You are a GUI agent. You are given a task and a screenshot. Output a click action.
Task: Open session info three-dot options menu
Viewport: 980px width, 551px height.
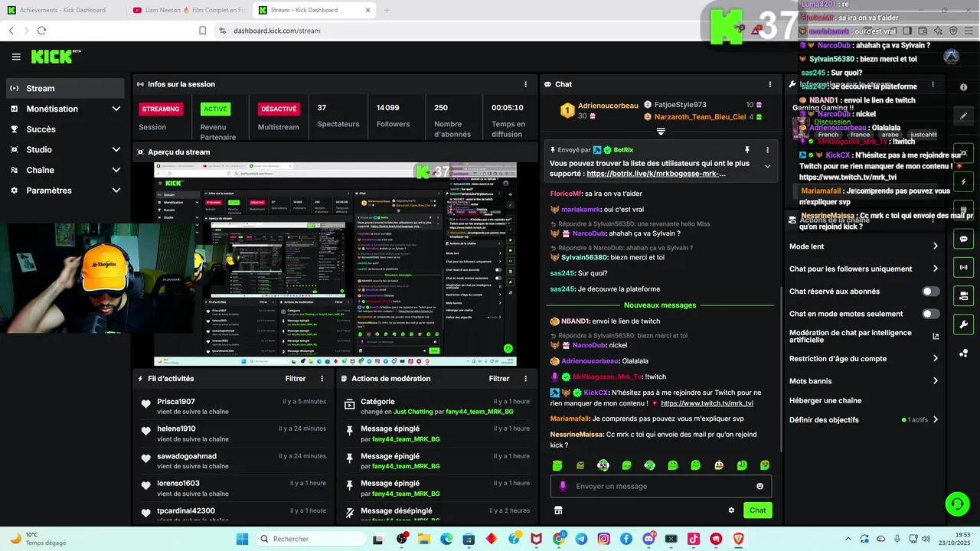[x=525, y=84]
